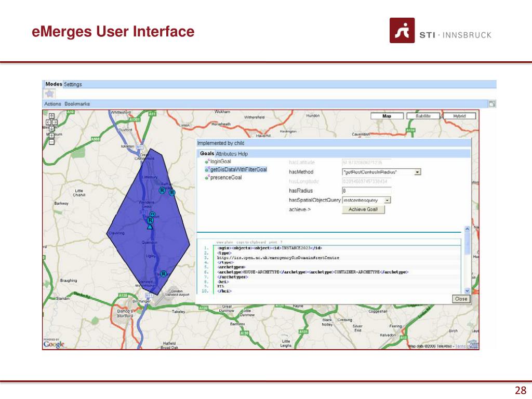Click 'Implemented by child' dialog title

(221, 143)
